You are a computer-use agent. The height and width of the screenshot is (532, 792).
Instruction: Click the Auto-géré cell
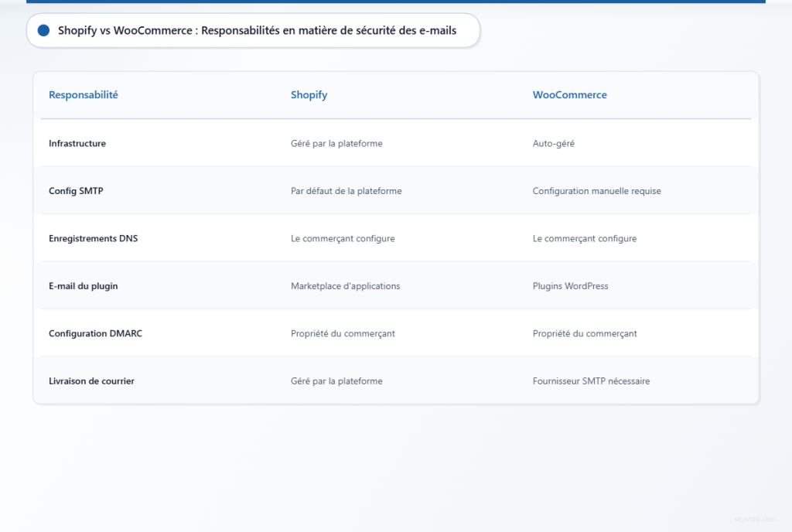click(x=554, y=143)
